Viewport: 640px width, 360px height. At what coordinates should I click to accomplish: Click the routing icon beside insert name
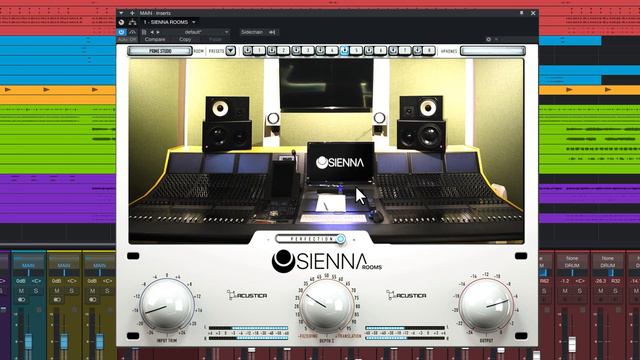click(x=132, y=22)
